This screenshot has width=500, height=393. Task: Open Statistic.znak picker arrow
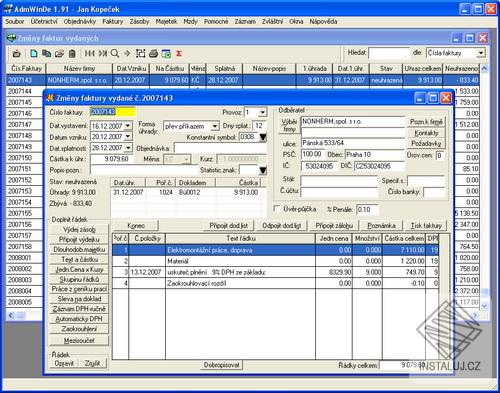click(263, 170)
